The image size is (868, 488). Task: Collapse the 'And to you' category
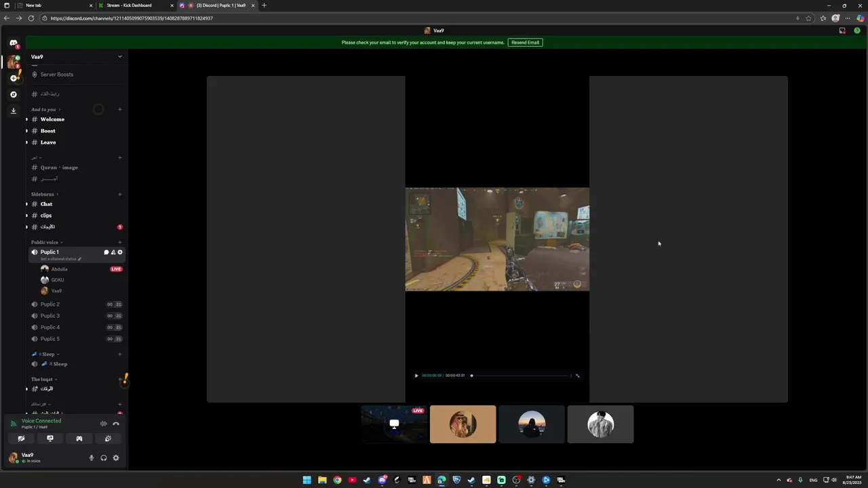click(x=45, y=109)
